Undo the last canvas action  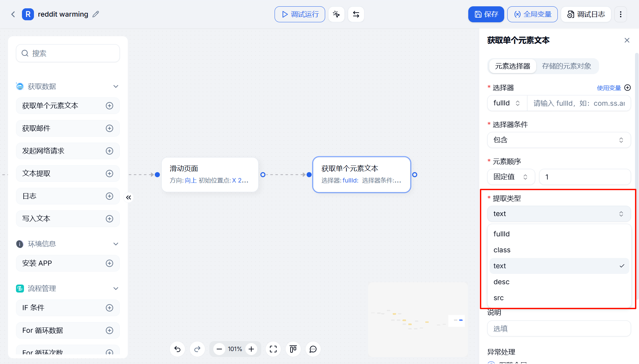click(x=177, y=349)
